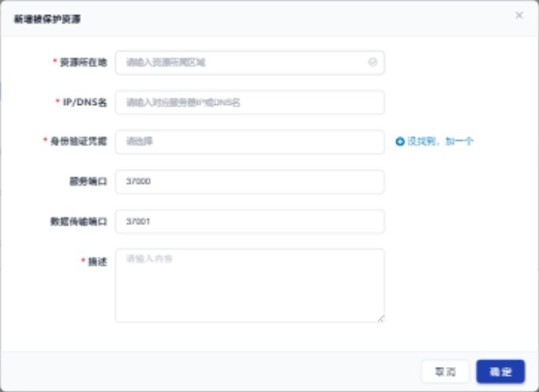Close the 新增被保护资源 dialog via X
Viewport: 539px width, 392px height.
coord(519,15)
